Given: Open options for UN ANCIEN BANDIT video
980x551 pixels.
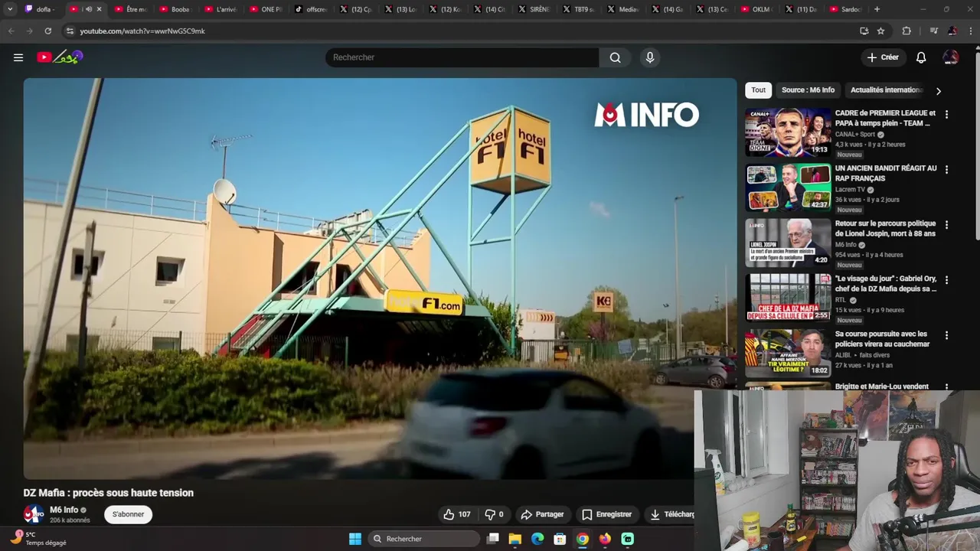Looking at the screenshot, I should click(946, 169).
